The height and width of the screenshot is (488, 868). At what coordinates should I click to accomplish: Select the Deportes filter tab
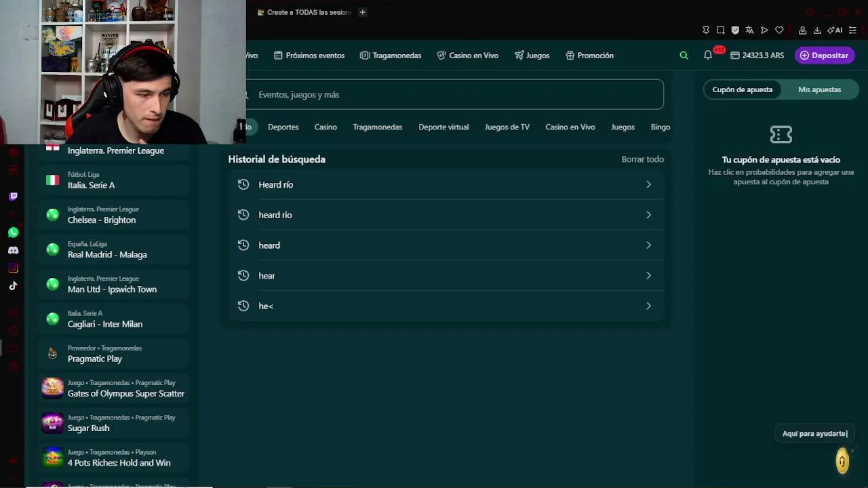[x=283, y=127]
